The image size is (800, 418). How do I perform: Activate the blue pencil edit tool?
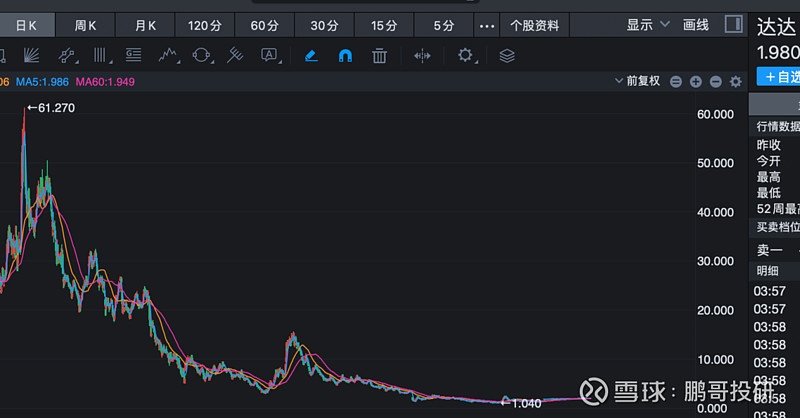coord(311,55)
